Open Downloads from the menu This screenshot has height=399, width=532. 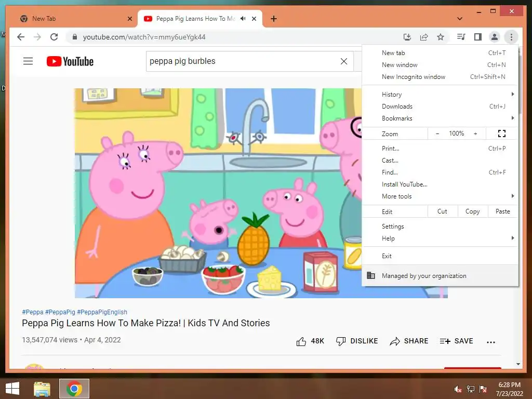(x=440, y=106)
